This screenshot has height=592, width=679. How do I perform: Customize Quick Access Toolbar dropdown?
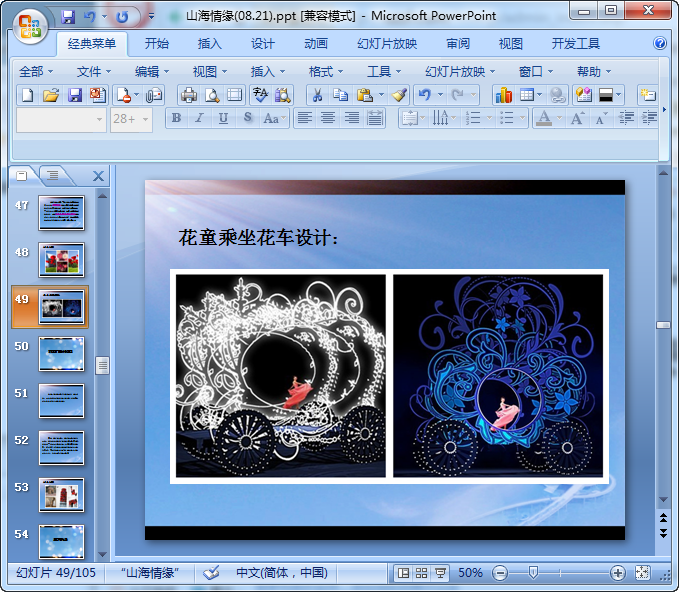pos(151,16)
